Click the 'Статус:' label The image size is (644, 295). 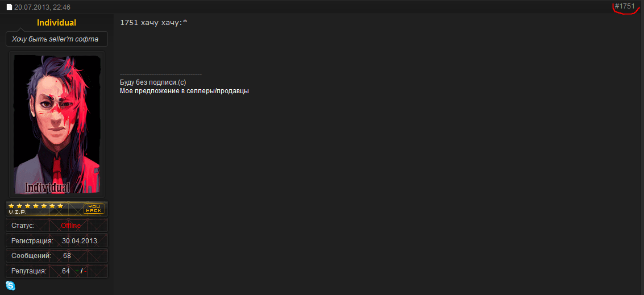click(23, 226)
